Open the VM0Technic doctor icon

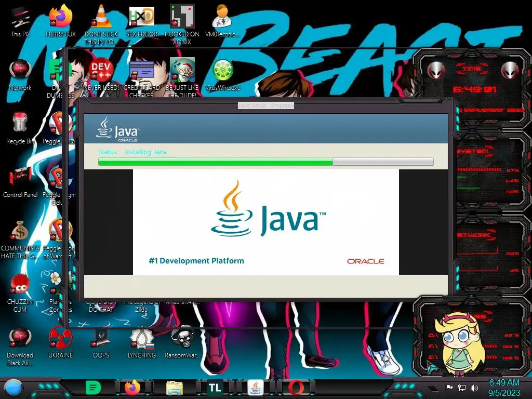tap(222, 20)
